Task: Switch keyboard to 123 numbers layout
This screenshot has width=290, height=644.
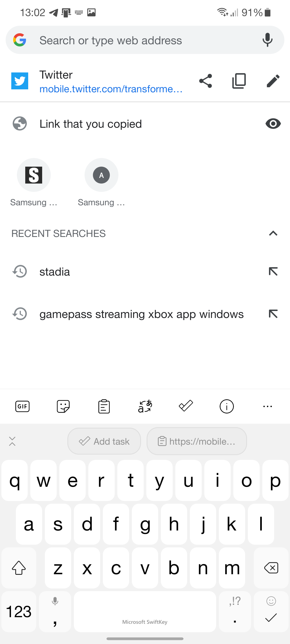Action: tap(19, 612)
